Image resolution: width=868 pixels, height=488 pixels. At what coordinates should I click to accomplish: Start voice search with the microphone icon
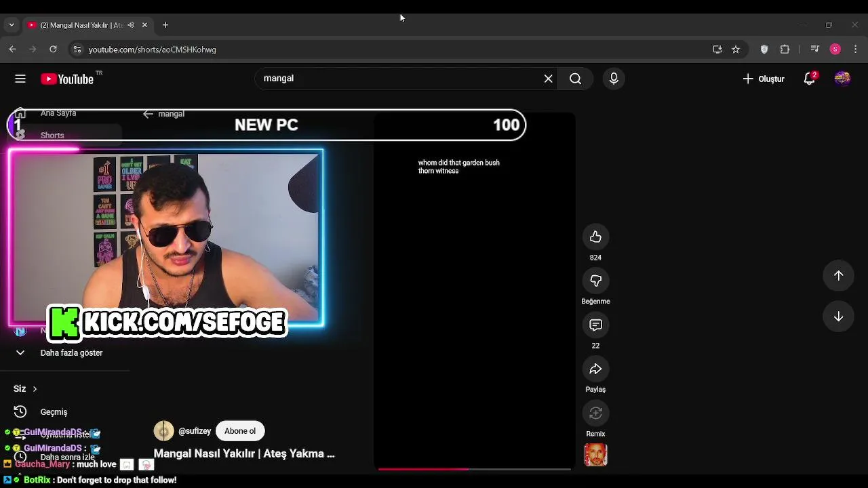click(x=614, y=79)
